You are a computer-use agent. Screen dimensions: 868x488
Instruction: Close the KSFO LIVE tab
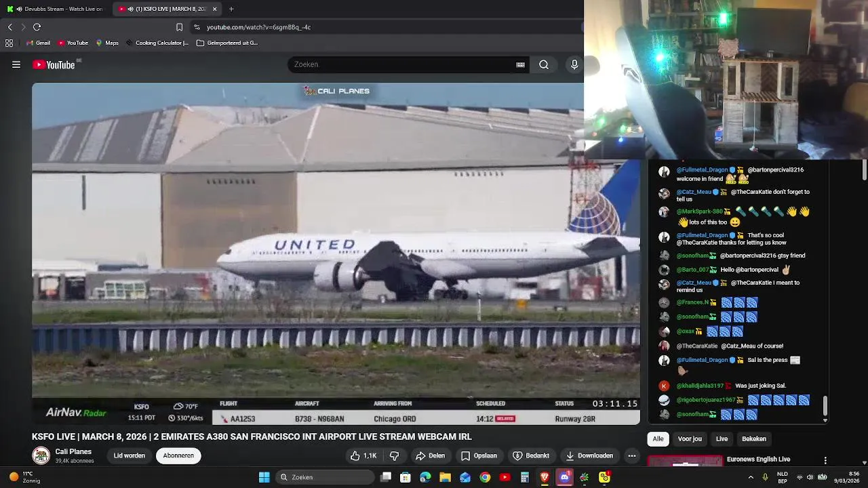(x=215, y=9)
